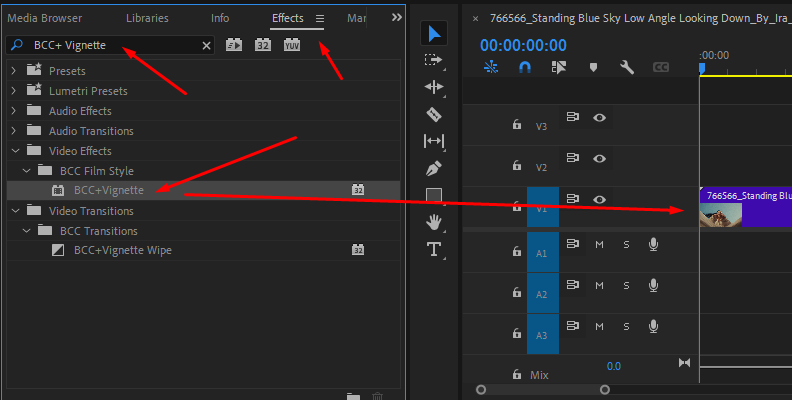Viewport: 792px width, 400px height.
Task: Click the search magnifier icon
Action: (17, 45)
